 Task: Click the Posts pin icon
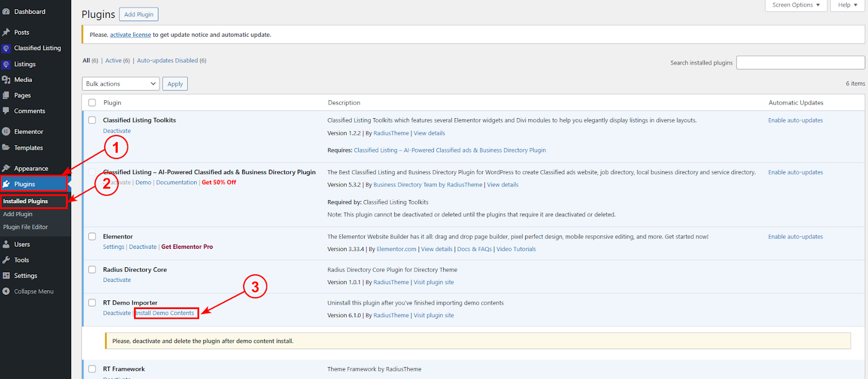(6, 32)
